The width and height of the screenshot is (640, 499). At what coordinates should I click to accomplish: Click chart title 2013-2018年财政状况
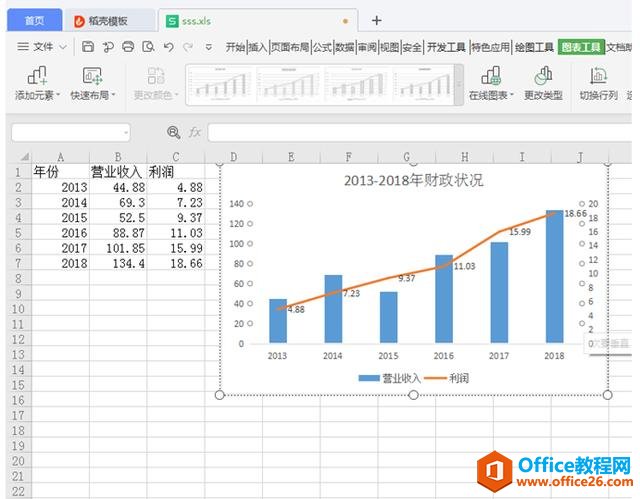coord(413,180)
